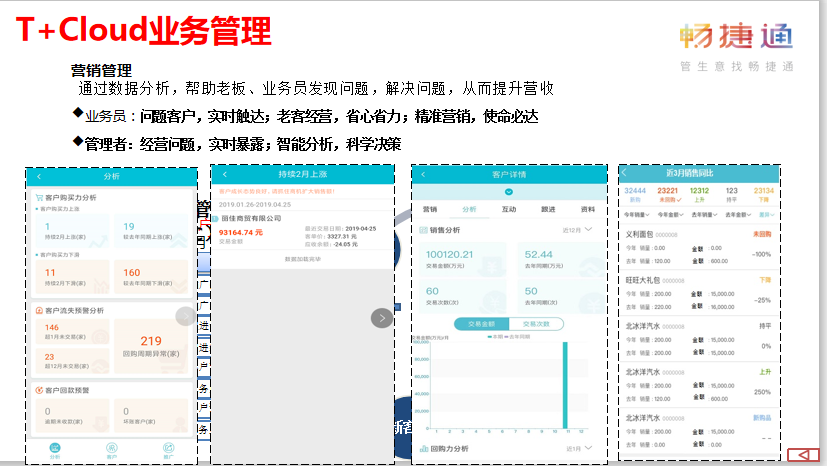The image size is (827, 466).
Task: Tap the shopping cart icon beside 客户购买力分析
Action: coord(39,198)
